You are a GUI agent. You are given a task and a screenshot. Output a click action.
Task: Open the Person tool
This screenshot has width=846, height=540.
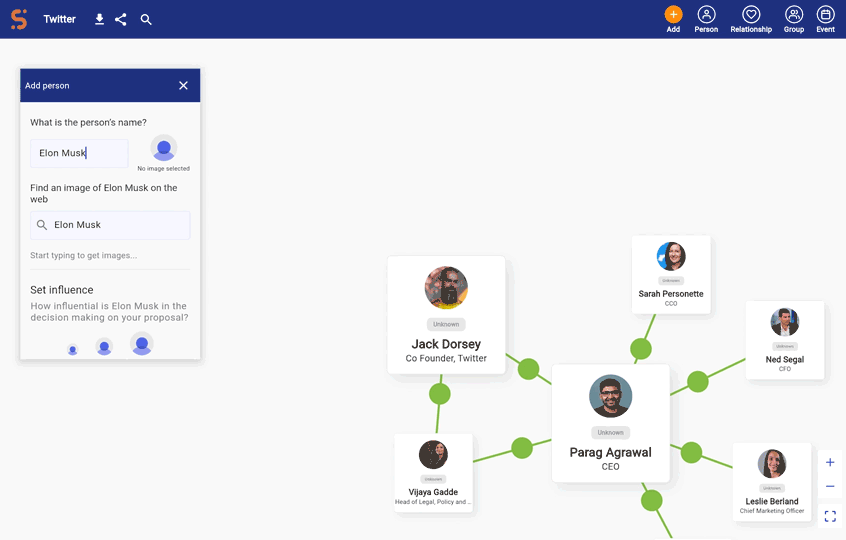point(706,19)
